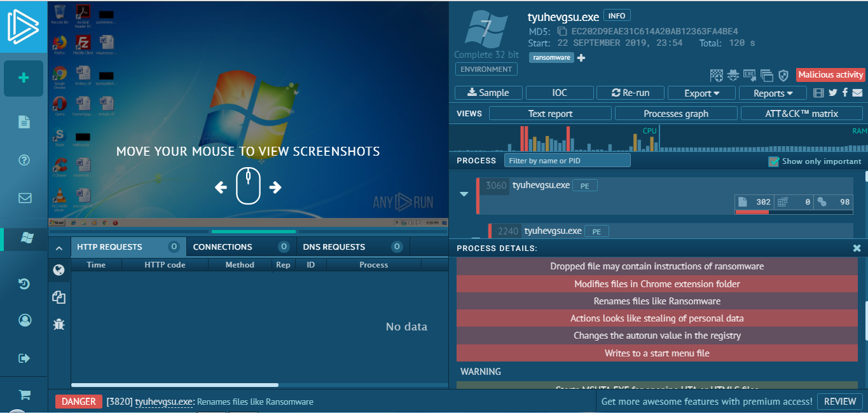Click the red DANGER label in status bar
The image size is (868, 413).
click(x=78, y=402)
